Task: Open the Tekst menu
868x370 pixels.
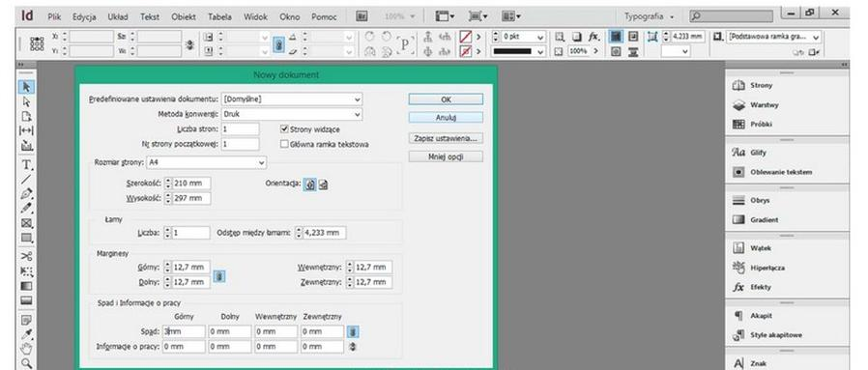Action: point(150,16)
